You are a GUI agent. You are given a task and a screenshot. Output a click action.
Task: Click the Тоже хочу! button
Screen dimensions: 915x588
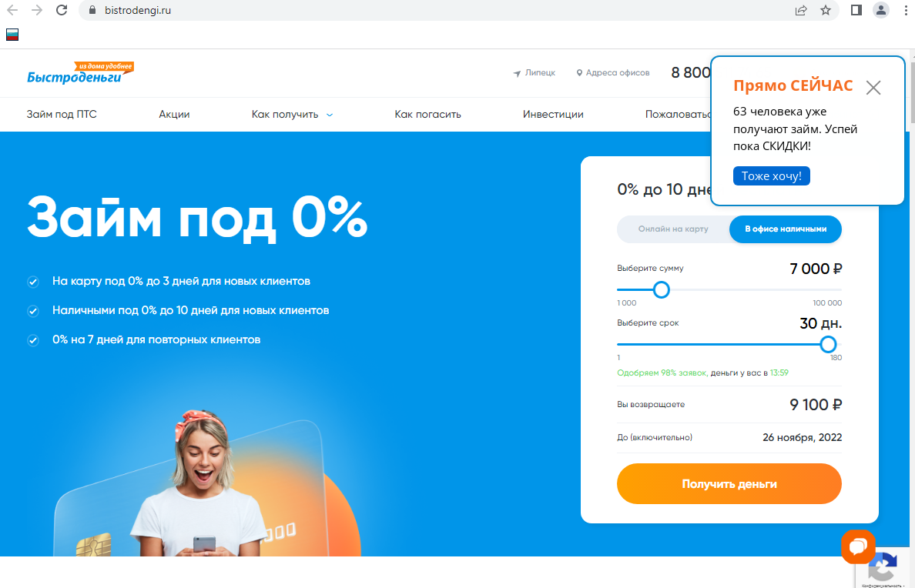[x=772, y=175]
